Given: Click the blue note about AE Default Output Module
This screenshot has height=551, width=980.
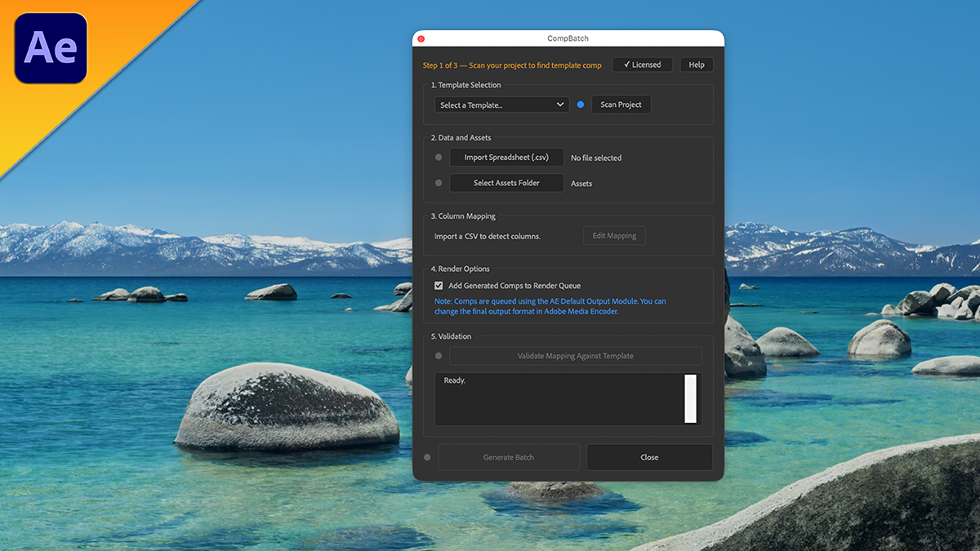Looking at the screenshot, I should pyautogui.click(x=550, y=306).
